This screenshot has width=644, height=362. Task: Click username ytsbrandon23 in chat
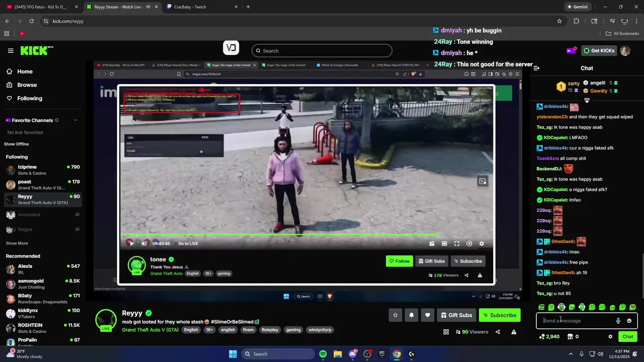(552, 117)
